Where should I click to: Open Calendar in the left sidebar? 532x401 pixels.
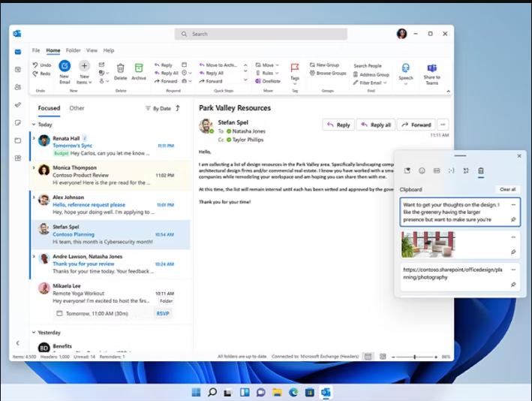click(18, 69)
